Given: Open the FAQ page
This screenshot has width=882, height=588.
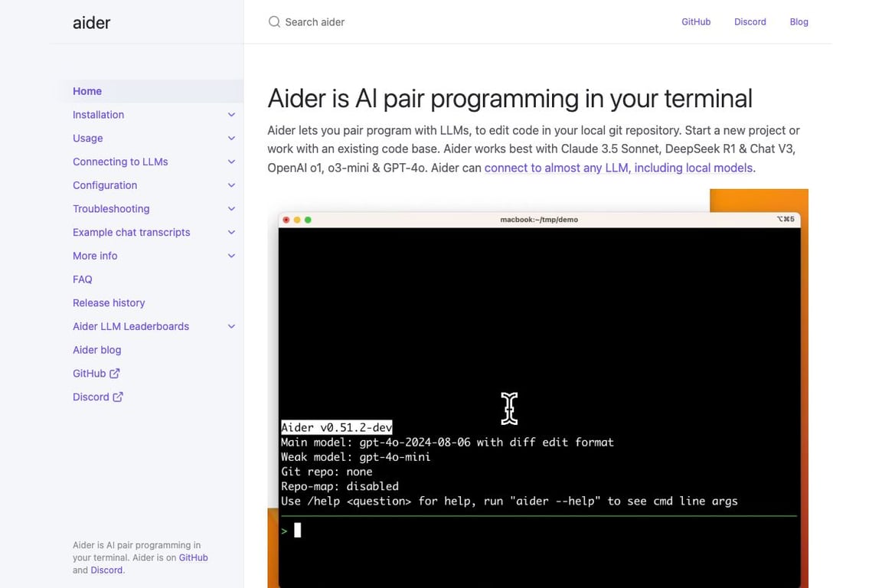Looking at the screenshot, I should point(82,279).
